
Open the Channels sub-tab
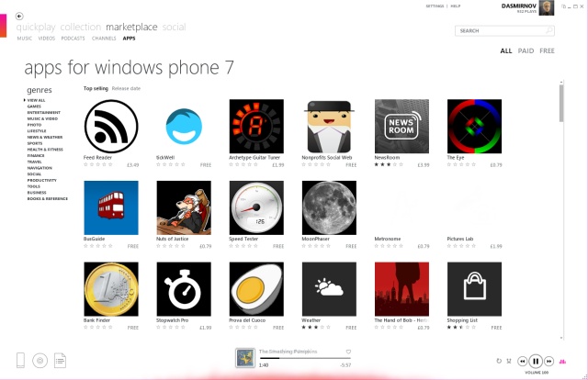(104, 39)
